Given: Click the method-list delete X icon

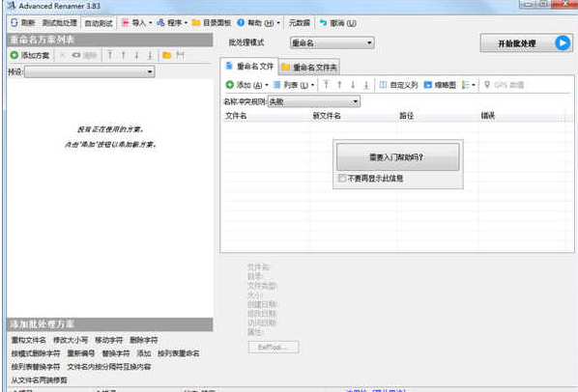Looking at the screenshot, I should (x=62, y=55).
